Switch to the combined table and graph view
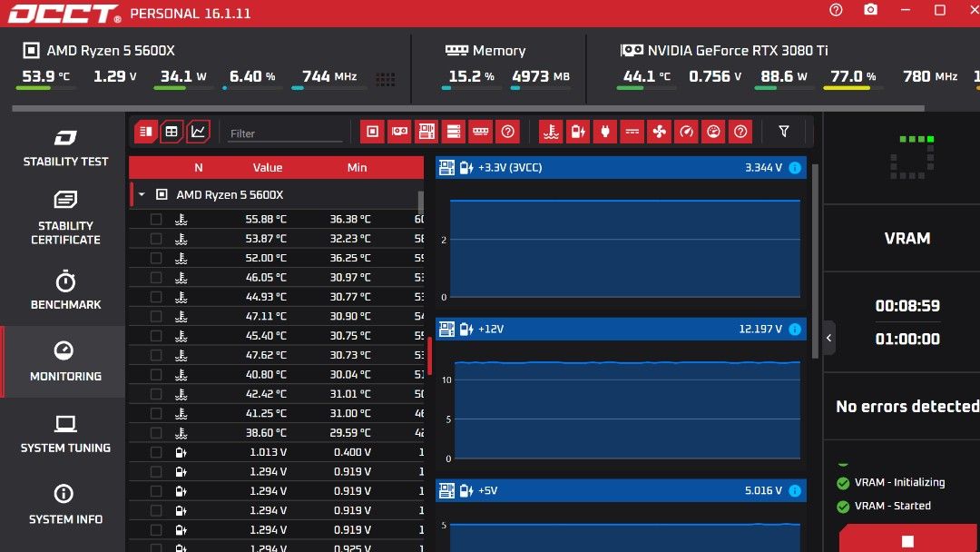 145,132
